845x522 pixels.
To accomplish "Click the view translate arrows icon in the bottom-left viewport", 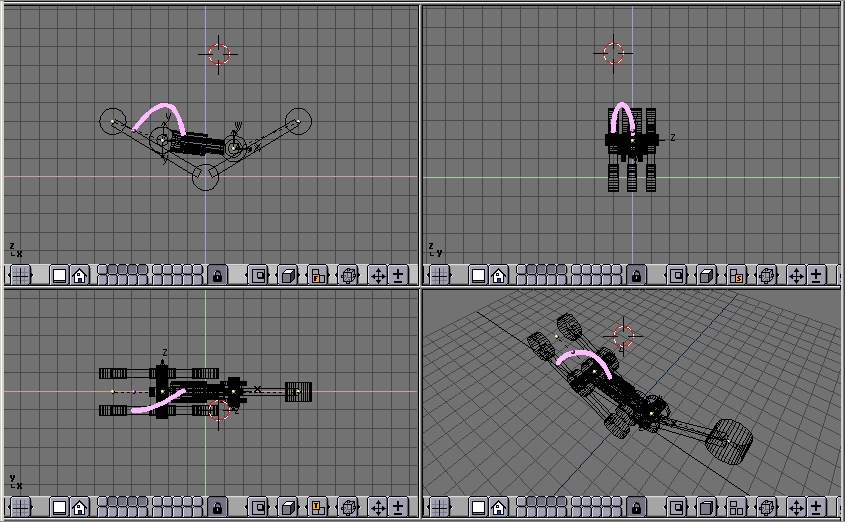I will click(x=378, y=508).
